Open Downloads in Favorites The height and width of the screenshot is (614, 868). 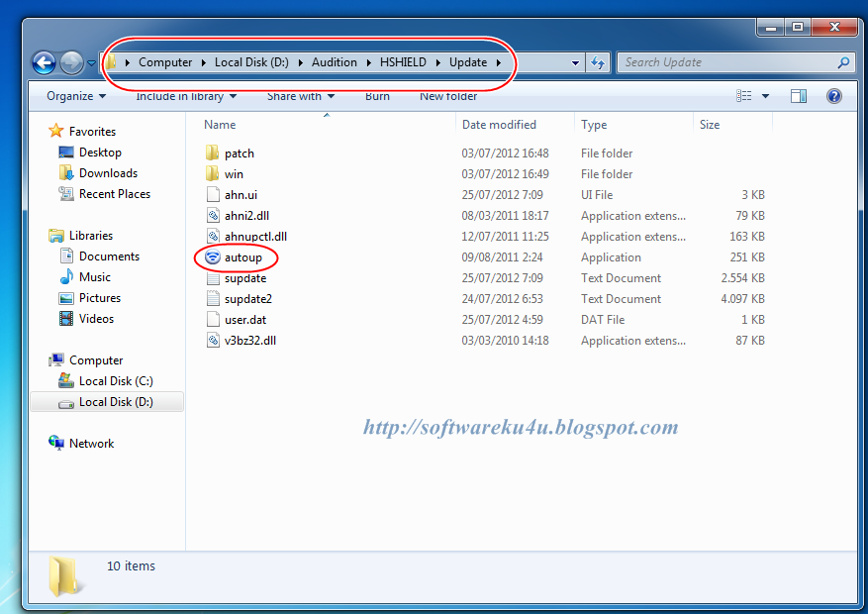[108, 173]
